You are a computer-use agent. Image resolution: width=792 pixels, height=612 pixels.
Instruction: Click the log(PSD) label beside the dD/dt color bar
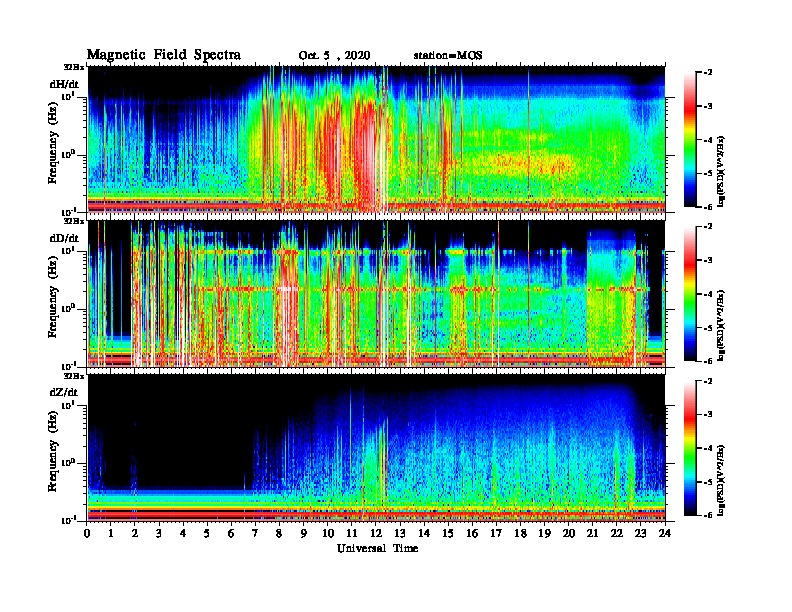tap(722, 325)
